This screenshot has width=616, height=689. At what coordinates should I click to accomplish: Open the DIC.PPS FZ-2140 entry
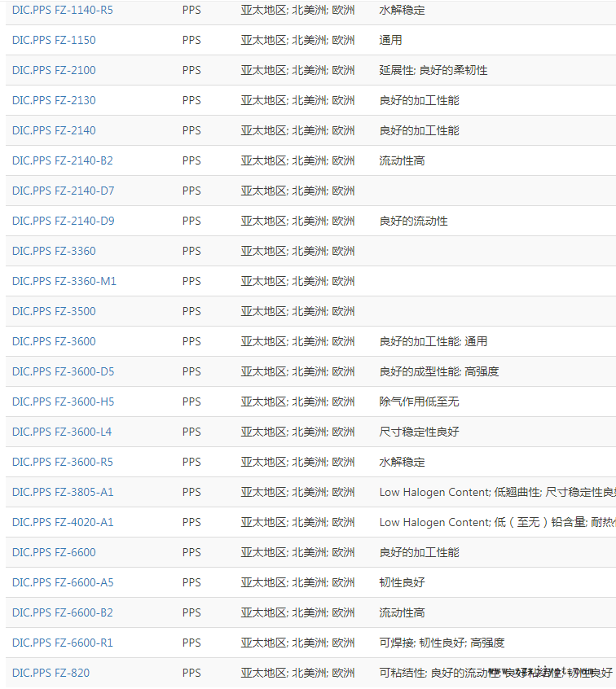[53, 131]
